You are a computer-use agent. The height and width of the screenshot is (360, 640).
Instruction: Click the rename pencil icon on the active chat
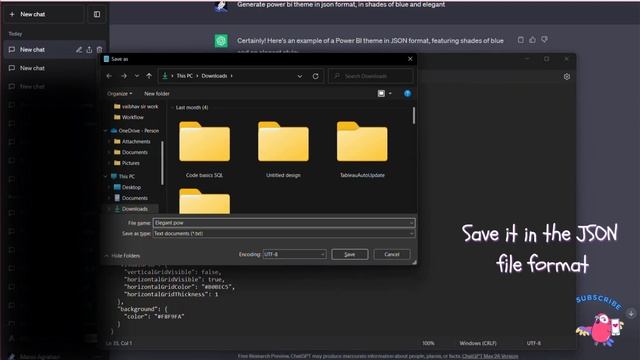pos(79,50)
